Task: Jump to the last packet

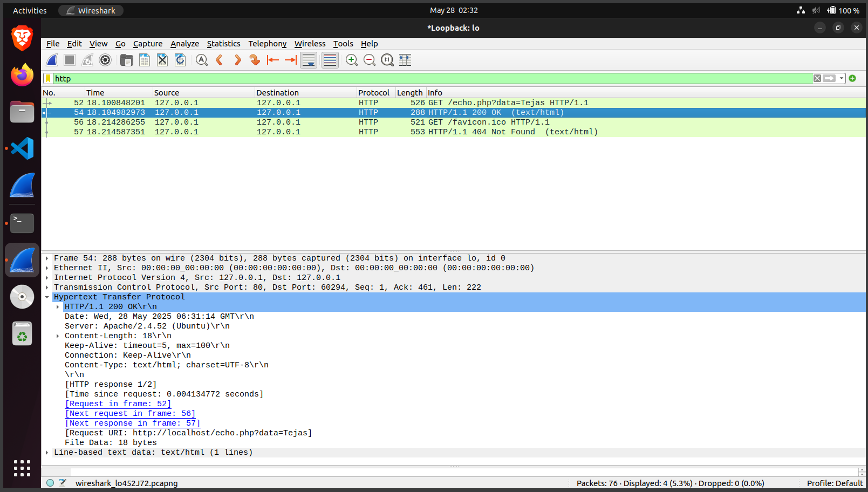Action: [x=291, y=60]
